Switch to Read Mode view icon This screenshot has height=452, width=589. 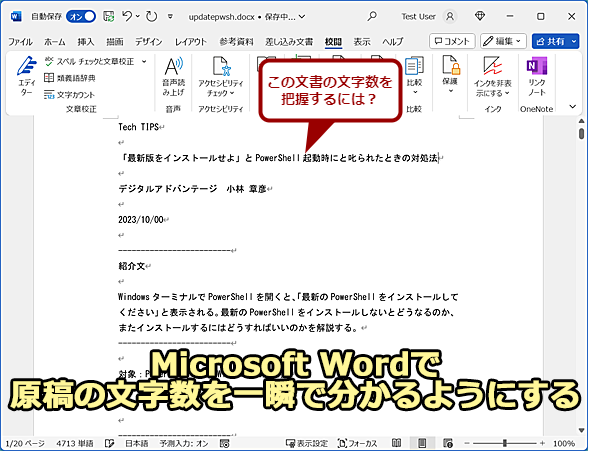pyautogui.click(x=396, y=443)
